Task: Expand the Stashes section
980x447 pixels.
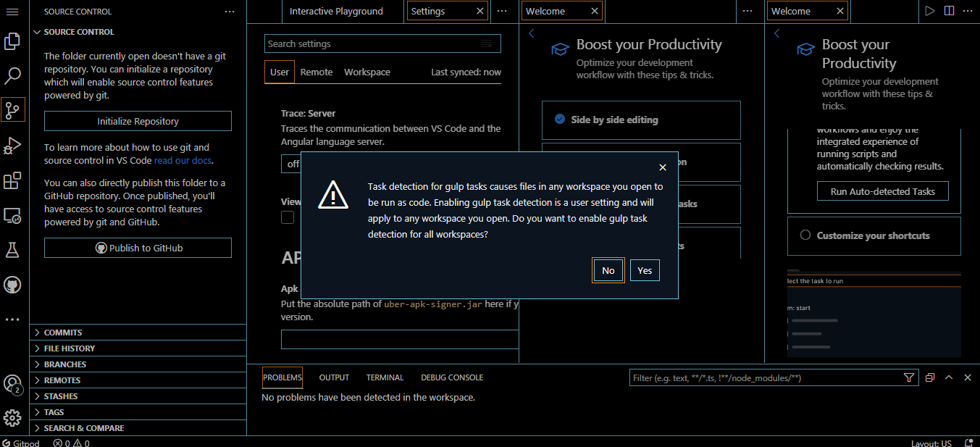Action: point(138,396)
